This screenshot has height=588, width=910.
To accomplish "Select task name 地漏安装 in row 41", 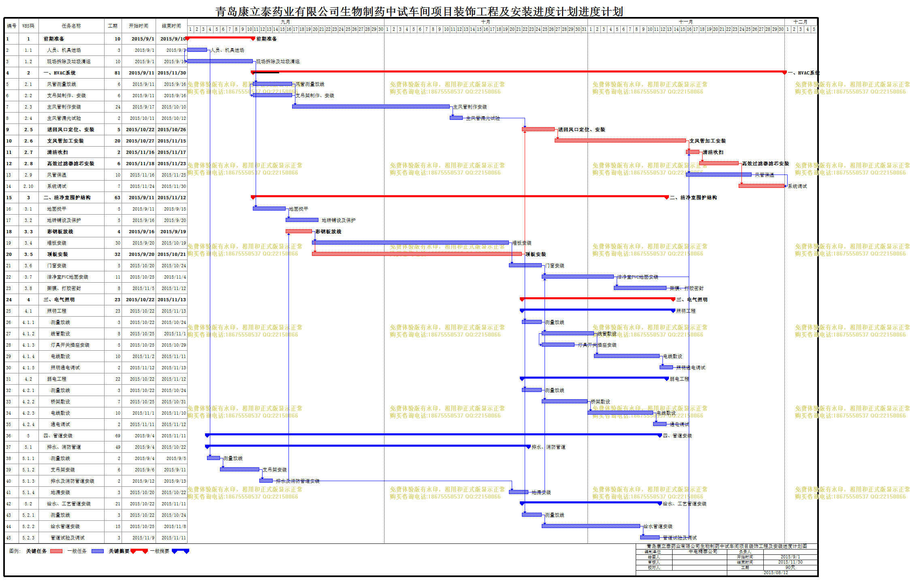I will pos(60,492).
